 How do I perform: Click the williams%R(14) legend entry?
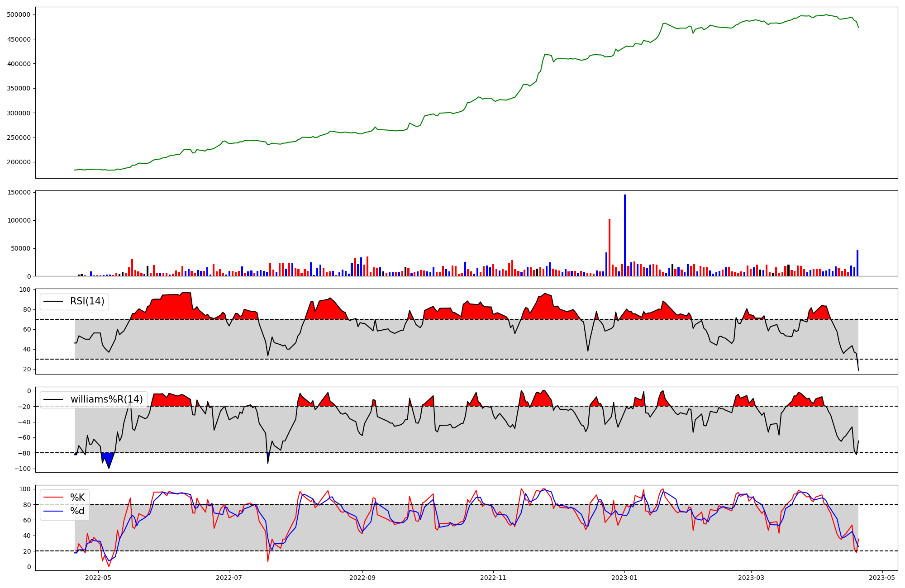(106, 399)
